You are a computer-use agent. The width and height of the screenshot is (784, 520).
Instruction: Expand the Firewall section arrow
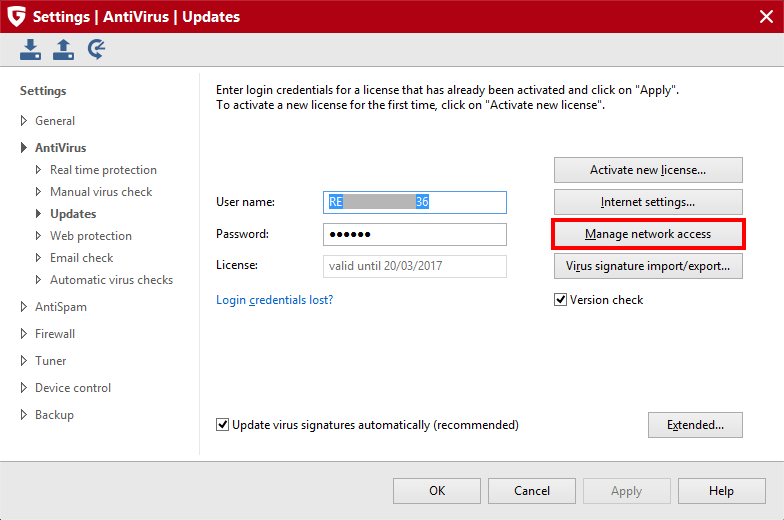(24, 334)
